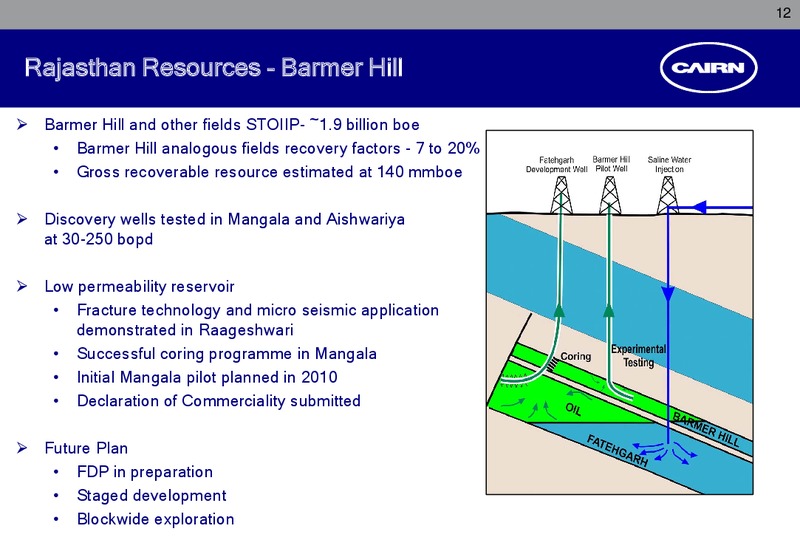
Task: Click the FATEHGARH layer label
Action: (618, 450)
